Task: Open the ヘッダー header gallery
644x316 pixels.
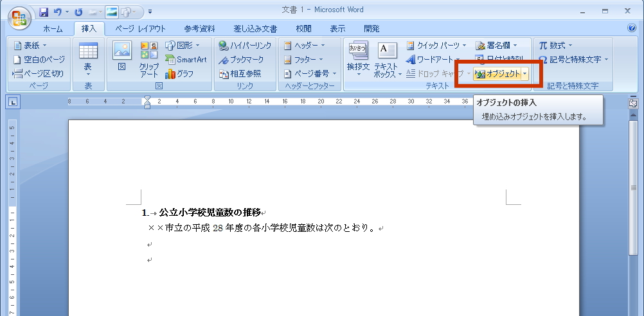Action: pyautogui.click(x=305, y=45)
